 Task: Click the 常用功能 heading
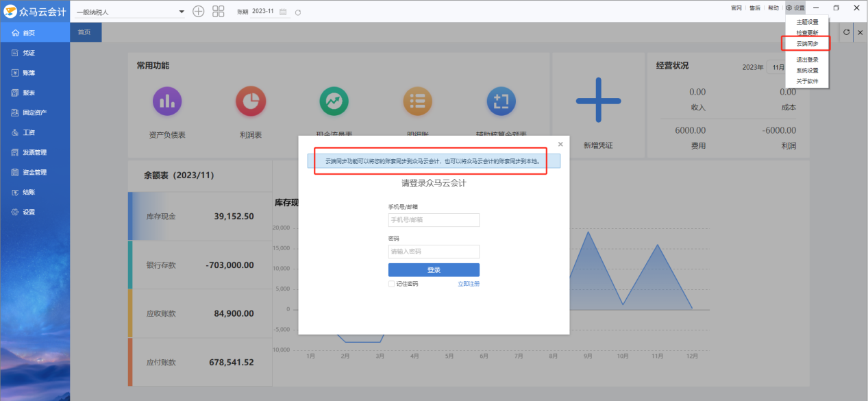[153, 66]
